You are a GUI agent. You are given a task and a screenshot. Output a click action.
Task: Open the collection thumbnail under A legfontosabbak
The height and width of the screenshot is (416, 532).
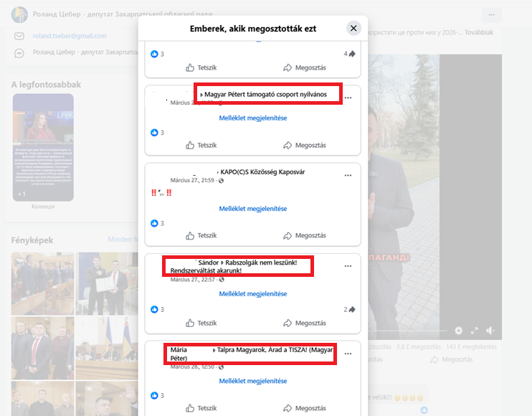pos(43,147)
